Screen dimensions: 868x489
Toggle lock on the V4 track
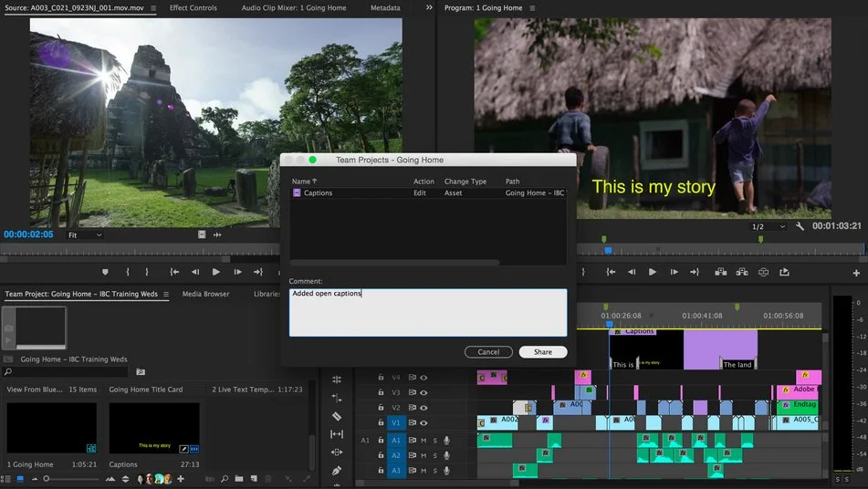(382, 378)
